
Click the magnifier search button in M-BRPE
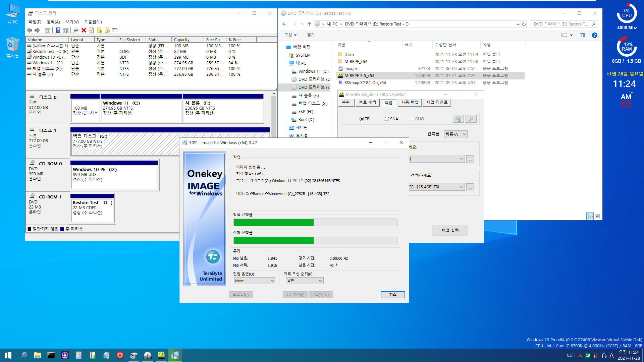471,119
